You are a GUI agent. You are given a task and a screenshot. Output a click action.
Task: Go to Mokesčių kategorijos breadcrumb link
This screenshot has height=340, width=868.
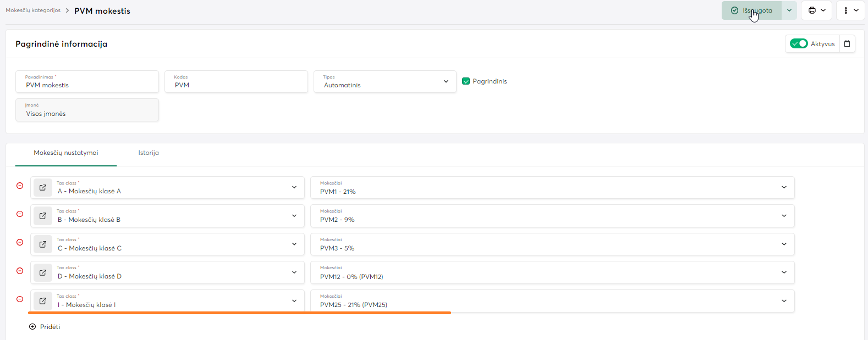[33, 10]
